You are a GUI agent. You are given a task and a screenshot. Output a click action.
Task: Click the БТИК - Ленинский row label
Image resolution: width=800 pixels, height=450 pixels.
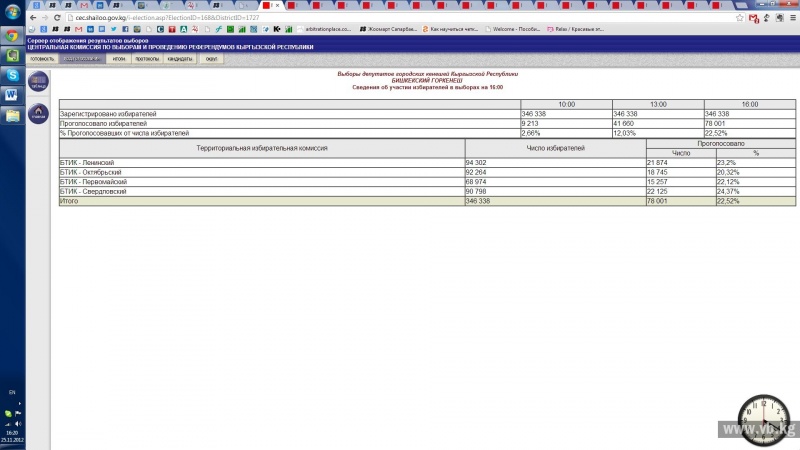[x=87, y=163]
